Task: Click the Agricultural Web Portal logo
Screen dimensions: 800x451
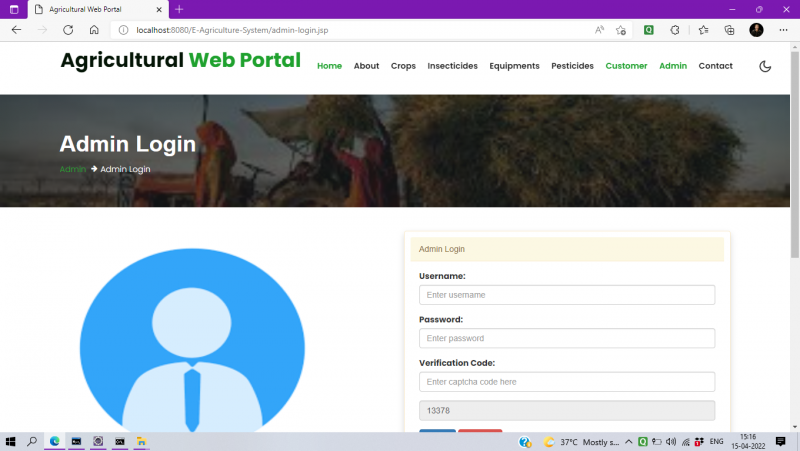Action: tap(181, 60)
